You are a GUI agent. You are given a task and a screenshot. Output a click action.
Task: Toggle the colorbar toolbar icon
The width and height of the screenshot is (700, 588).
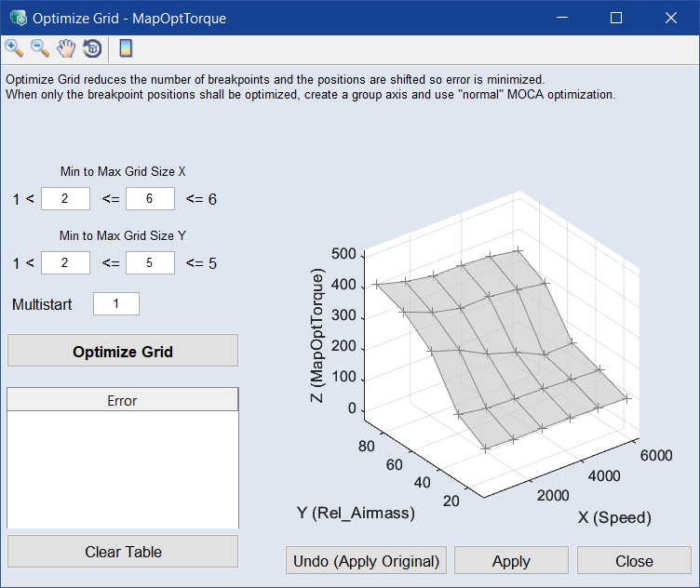pos(125,48)
